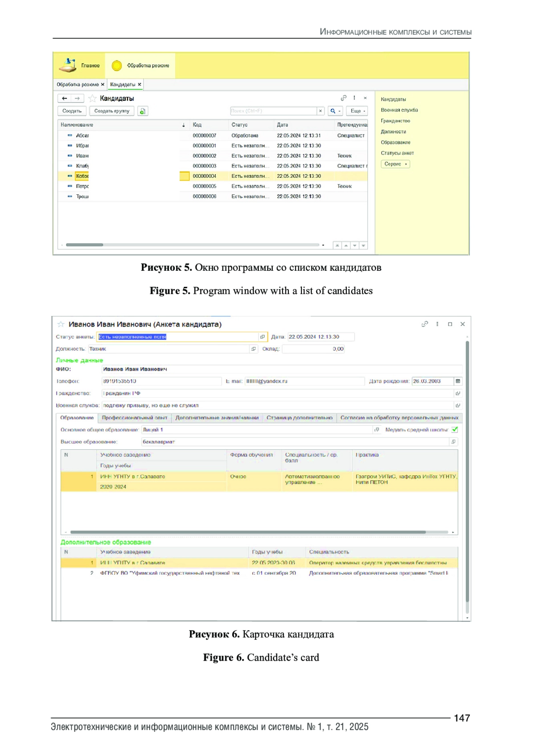The width and height of the screenshot is (535, 756).
Task: Open selection for Статус анкеты field
Action: tap(263, 337)
